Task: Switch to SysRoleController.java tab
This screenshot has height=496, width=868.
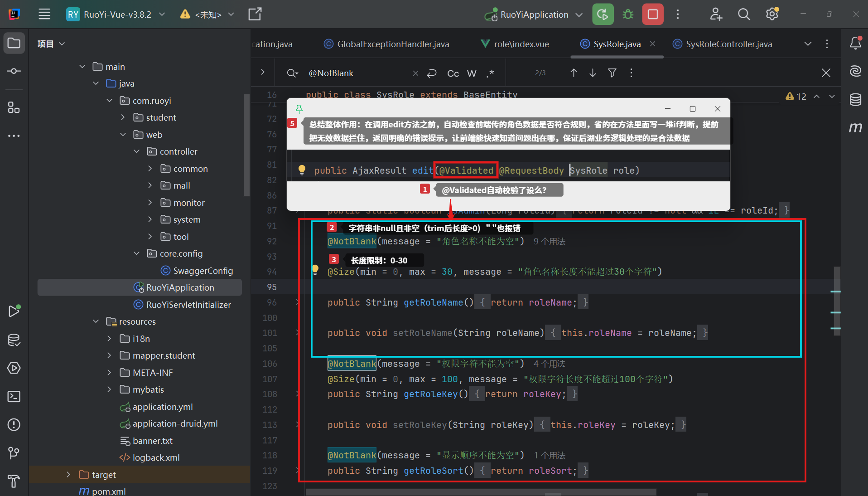Action: pos(723,44)
